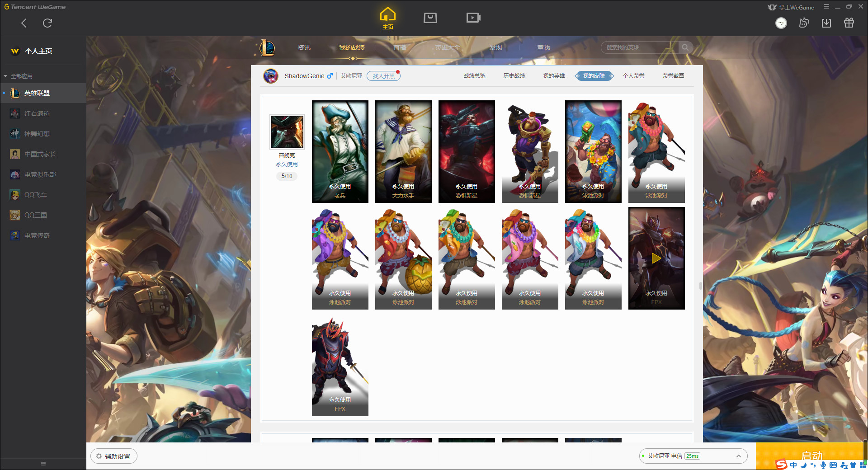
Task: Expand the 艾欧尼亚 电信 server dropdown
Action: pyautogui.click(x=693, y=456)
